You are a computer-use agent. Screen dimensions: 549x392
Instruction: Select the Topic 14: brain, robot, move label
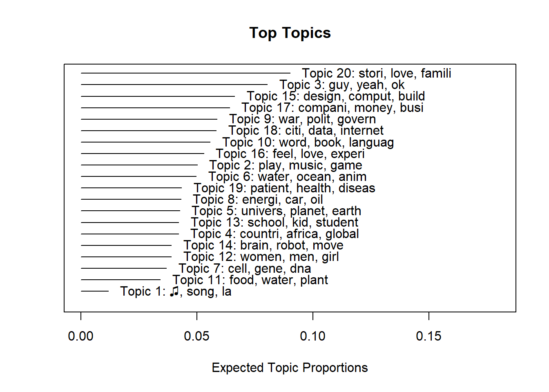click(263, 245)
